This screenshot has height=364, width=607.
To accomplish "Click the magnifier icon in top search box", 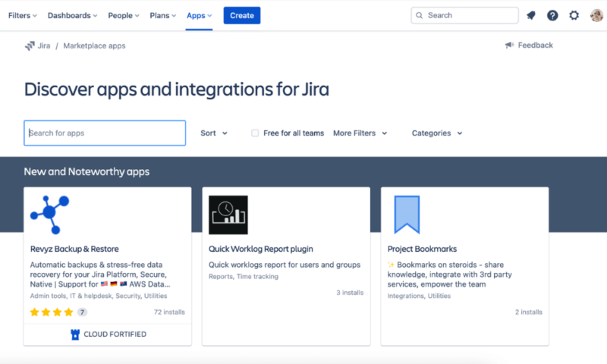I will pos(420,15).
